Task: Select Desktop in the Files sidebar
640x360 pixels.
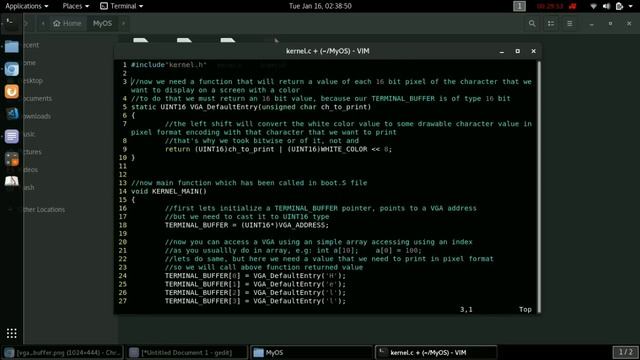Action: pyautogui.click(x=33, y=80)
